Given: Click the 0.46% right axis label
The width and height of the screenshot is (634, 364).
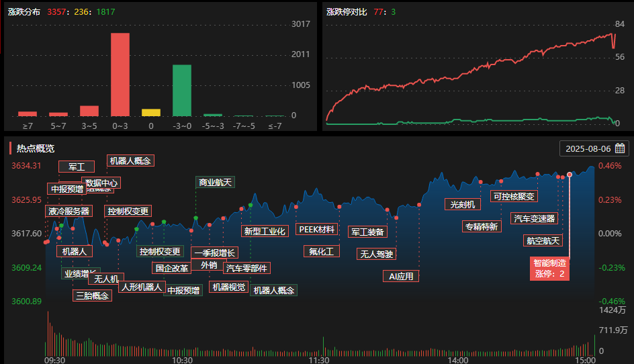Looking at the screenshot, I should [610, 165].
